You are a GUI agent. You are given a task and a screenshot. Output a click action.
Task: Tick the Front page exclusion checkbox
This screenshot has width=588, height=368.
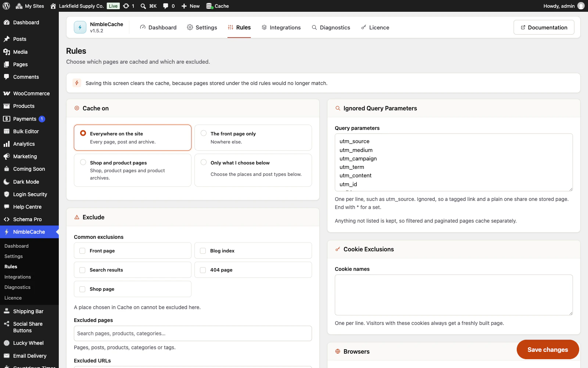click(82, 251)
